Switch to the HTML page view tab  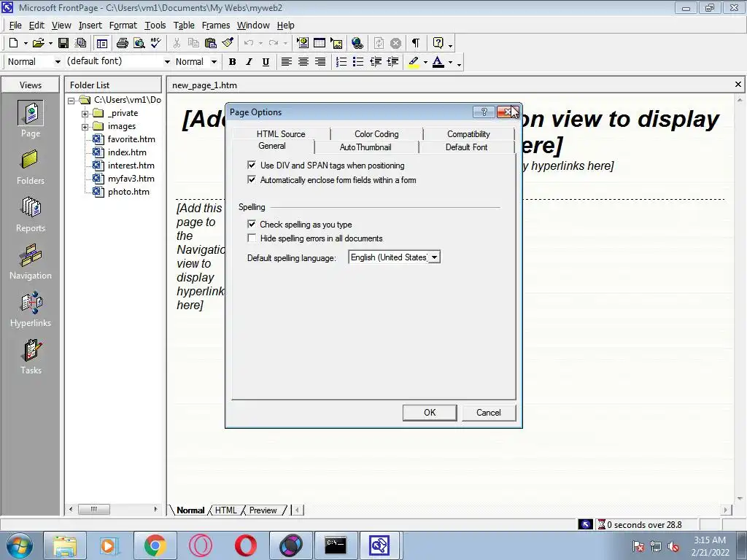[226, 510]
